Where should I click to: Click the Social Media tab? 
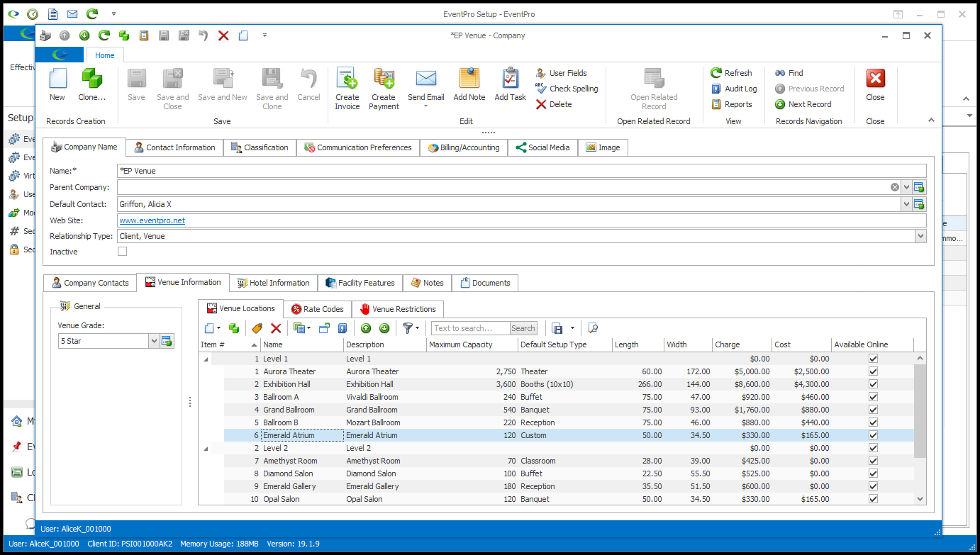(542, 147)
